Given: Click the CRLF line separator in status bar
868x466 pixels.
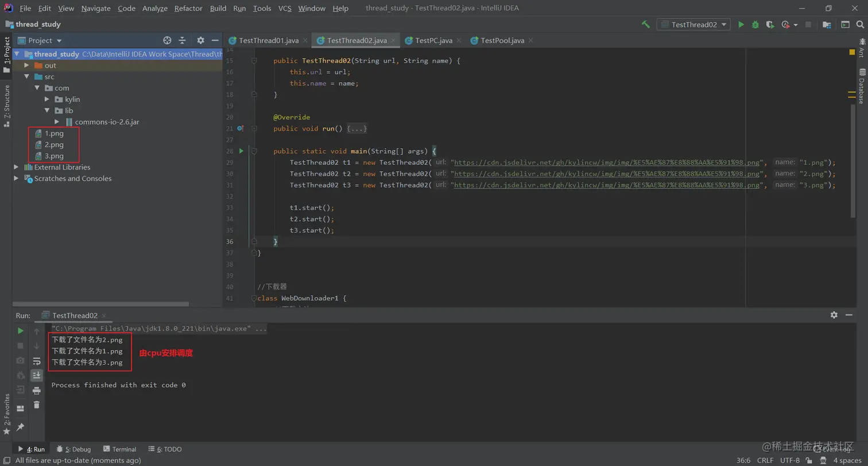Looking at the screenshot, I should [765, 460].
